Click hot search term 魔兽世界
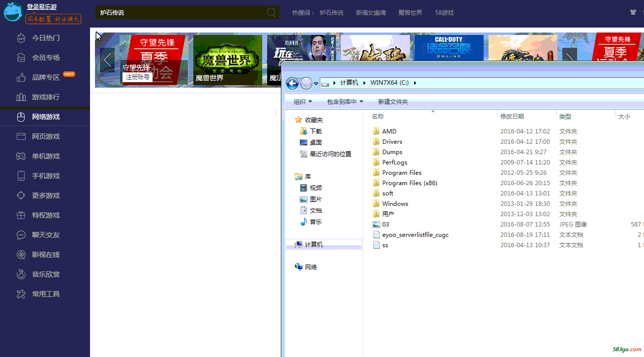 click(x=410, y=13)
